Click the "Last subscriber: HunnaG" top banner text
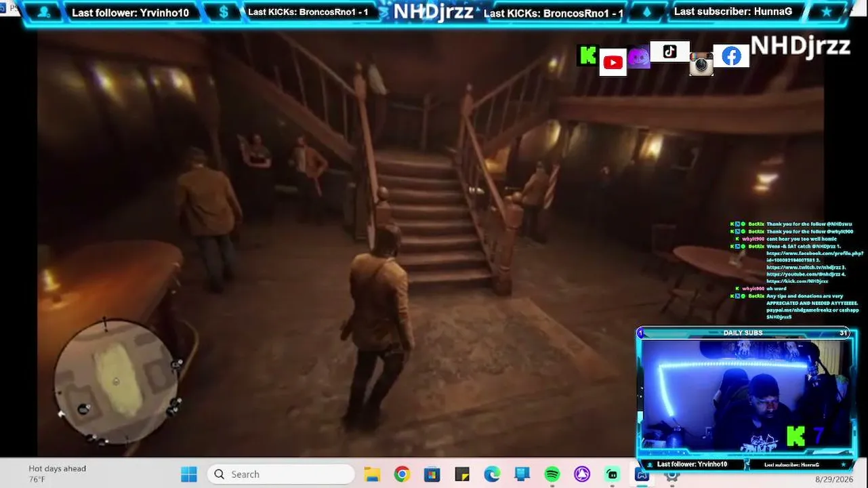Viewport: 868px width, 488px height. click(733, 12)
